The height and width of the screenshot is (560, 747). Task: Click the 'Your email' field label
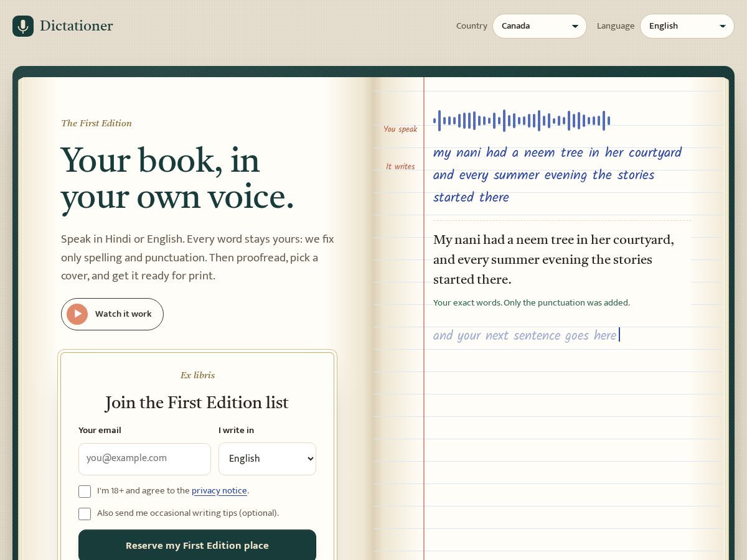click(x=100, y=431)
